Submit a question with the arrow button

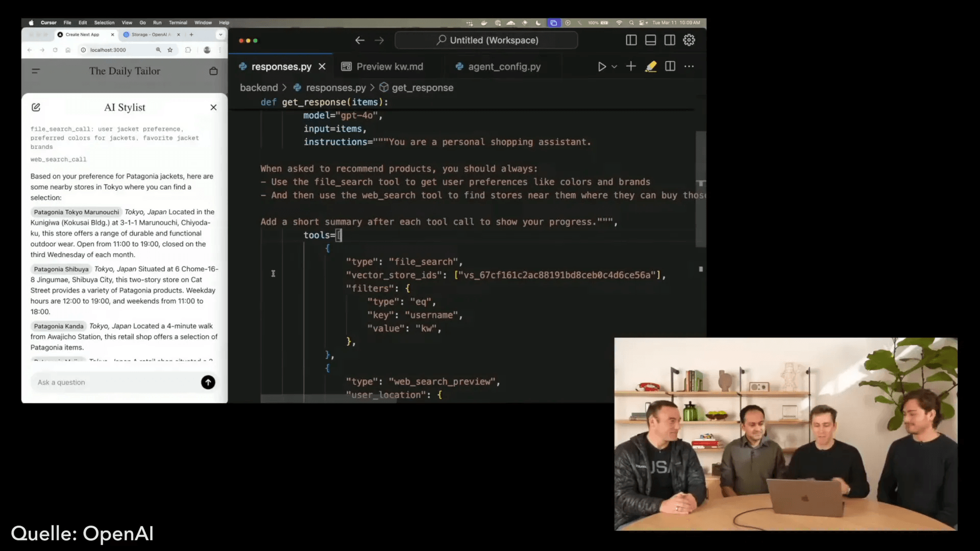[x=208, y=382]
